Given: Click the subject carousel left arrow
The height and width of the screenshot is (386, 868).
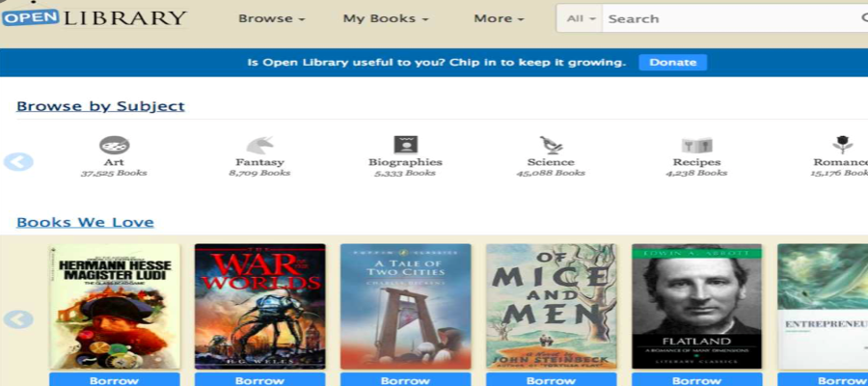Looking at the screenshot, I should (18, 162).
